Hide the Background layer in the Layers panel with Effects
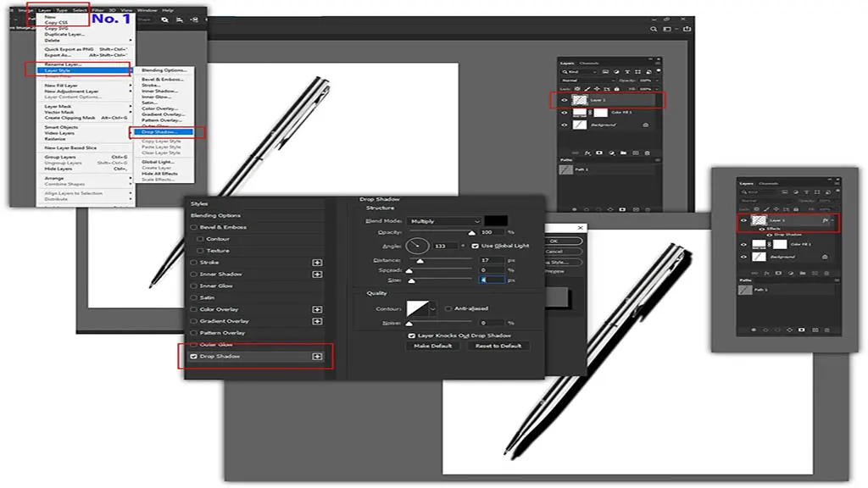 [x=744, y=257]
